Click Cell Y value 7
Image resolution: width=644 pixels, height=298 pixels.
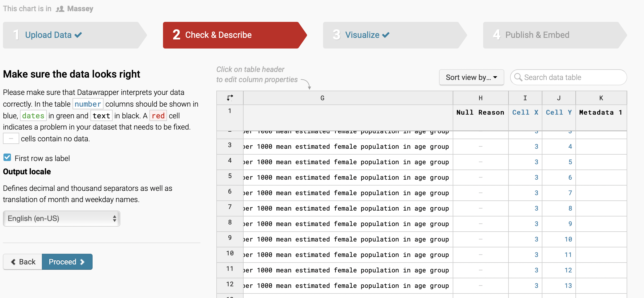[x=559, y=193]
